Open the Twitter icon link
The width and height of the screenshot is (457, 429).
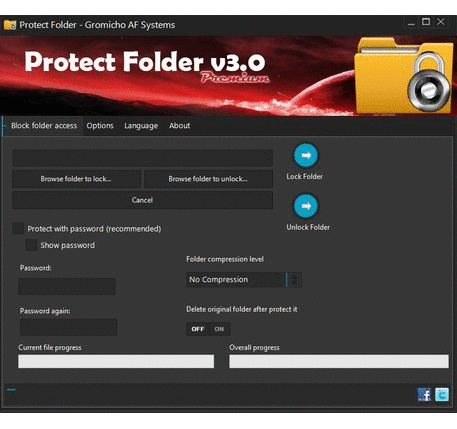click(x=442, y=395)
